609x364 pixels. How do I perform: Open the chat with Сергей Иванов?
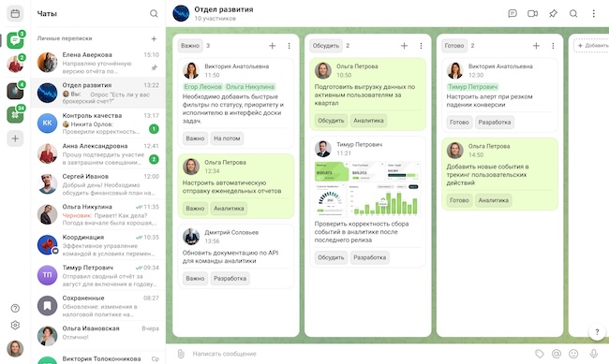[x=97, y=184]
